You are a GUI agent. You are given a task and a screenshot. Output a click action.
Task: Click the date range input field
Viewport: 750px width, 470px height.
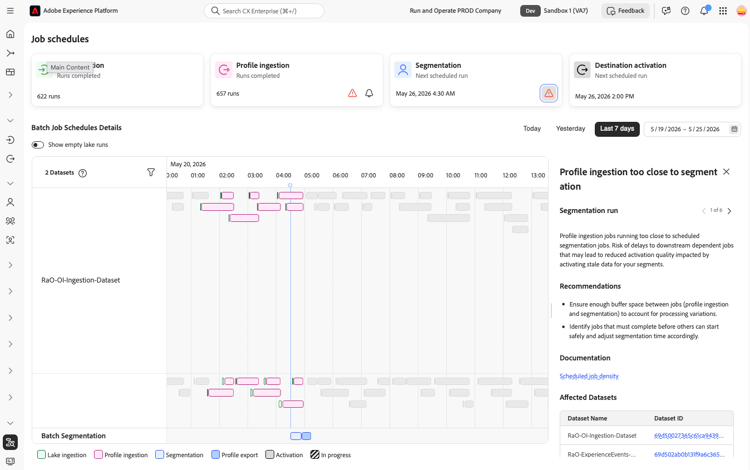click(692, 129)
